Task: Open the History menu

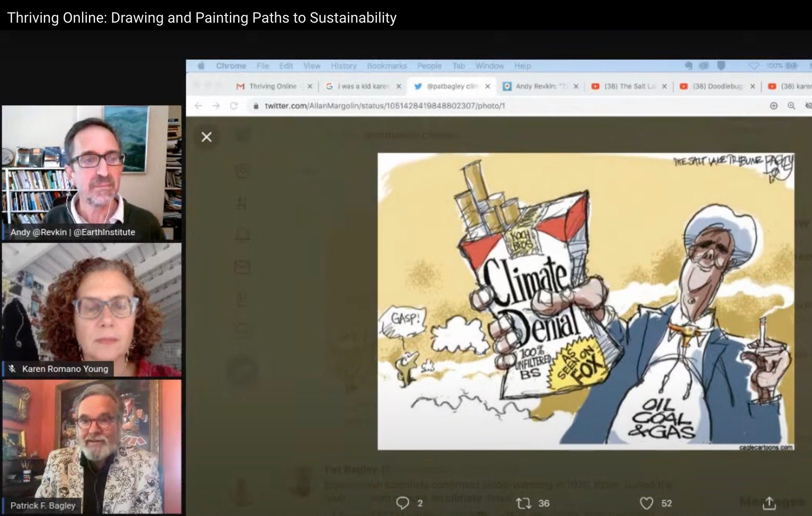Action: pos(344,66)
